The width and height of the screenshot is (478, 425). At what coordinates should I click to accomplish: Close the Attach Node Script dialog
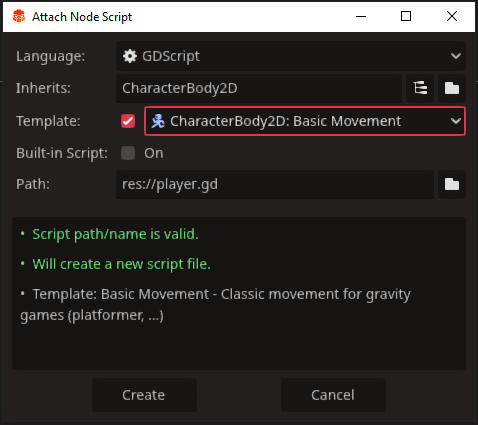pyautogui.click(x=452, y=16)
